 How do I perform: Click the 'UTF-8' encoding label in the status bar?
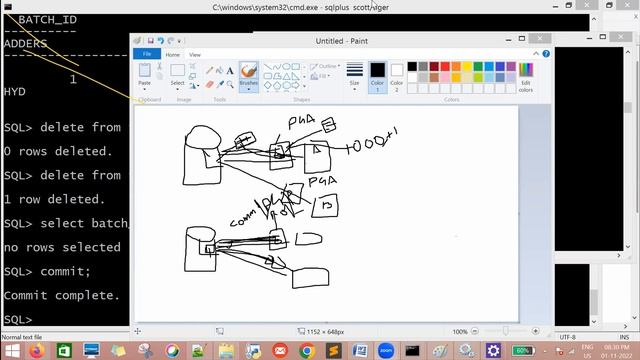(567, 337)
